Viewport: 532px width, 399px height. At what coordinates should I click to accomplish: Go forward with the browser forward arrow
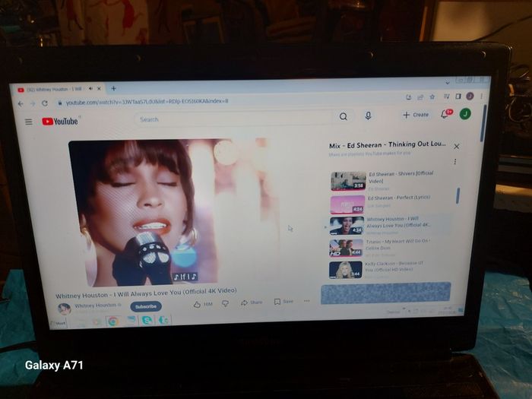click(x=33, y=103)
